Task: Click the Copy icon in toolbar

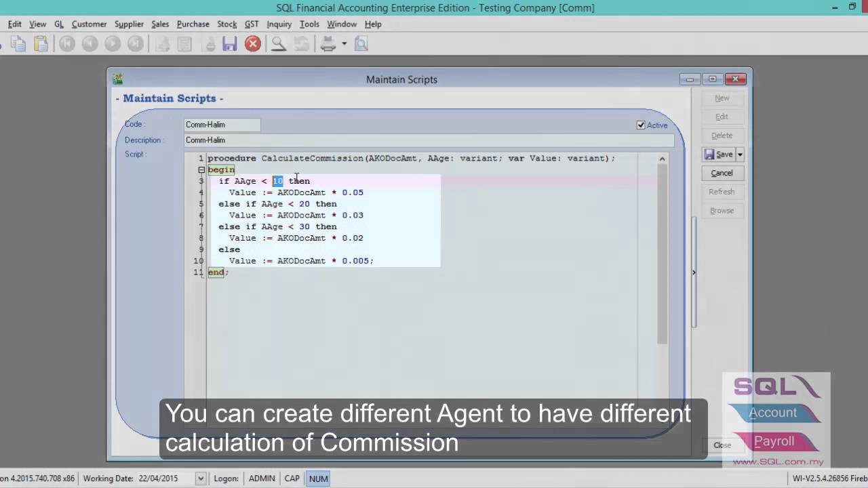Action: click(18, 44)
